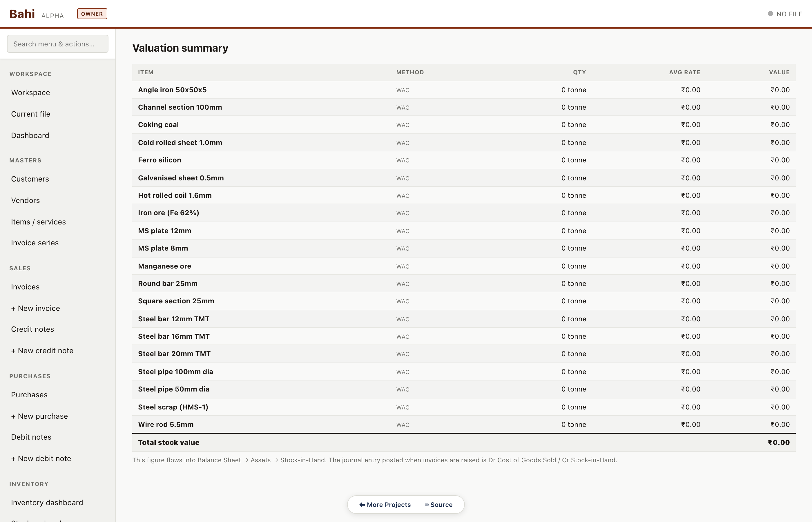Click the NO FILE status indicator
Image resolution: width=812 pixels, height=522 pixels.
pyautogui.click(x=785, y=14)
